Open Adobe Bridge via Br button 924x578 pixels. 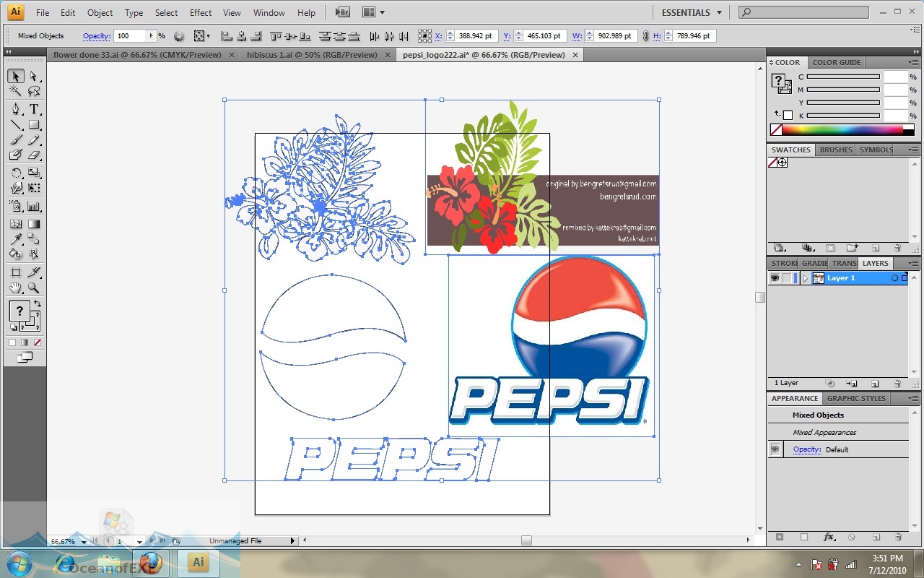coord(343,12)
